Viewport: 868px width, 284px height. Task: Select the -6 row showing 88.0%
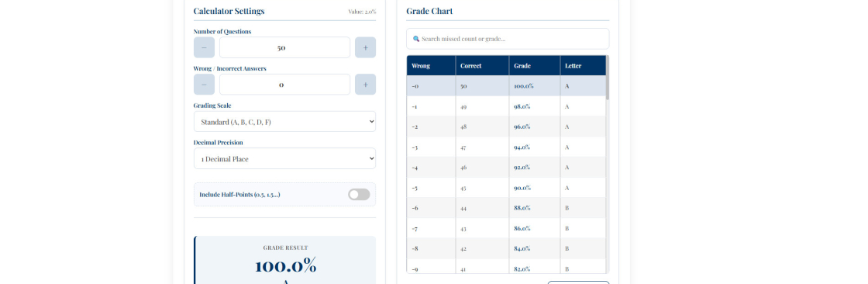coord(506,208)
